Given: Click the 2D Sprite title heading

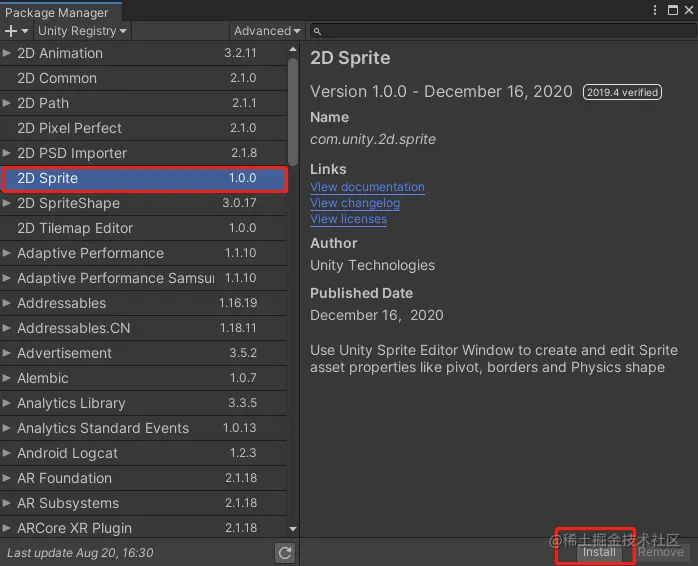Looking at the screenshot, I should pos(350,58).
